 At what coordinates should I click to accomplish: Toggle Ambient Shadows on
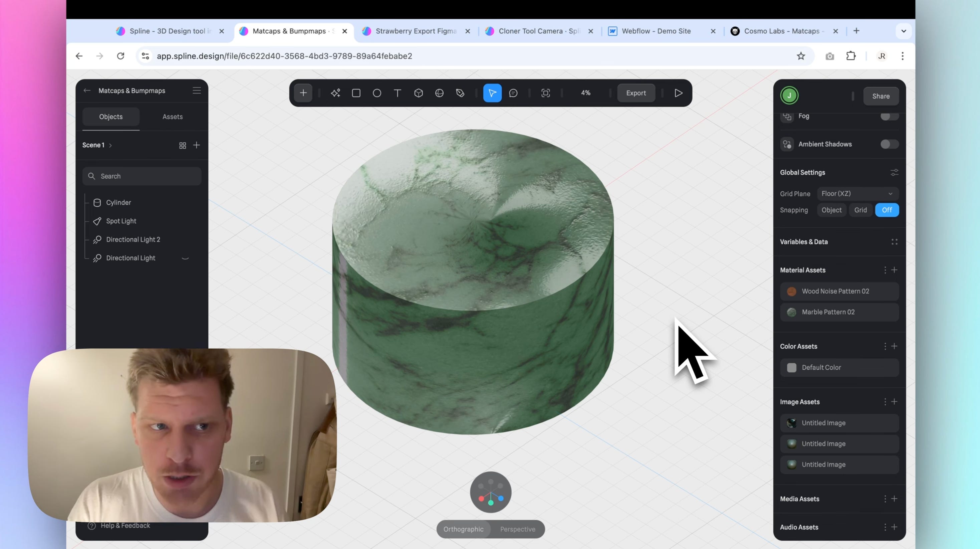[x=889, y=144]
